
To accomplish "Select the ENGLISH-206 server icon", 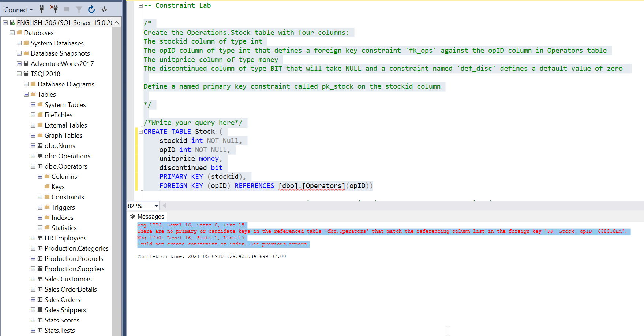I will tap(12, 23).
